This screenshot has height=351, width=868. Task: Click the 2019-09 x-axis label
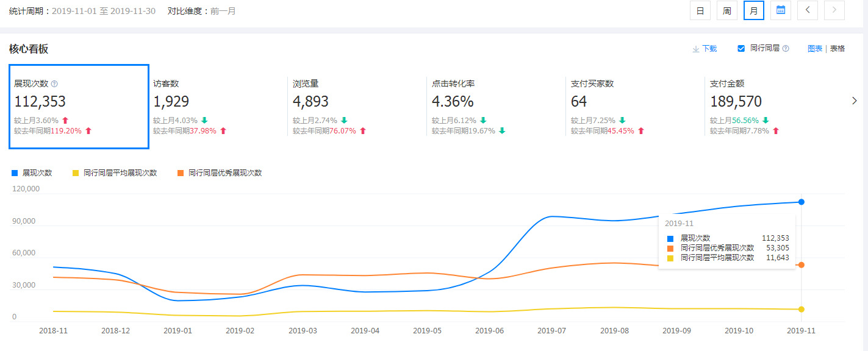pyautogui.click(x=676, y=330)
